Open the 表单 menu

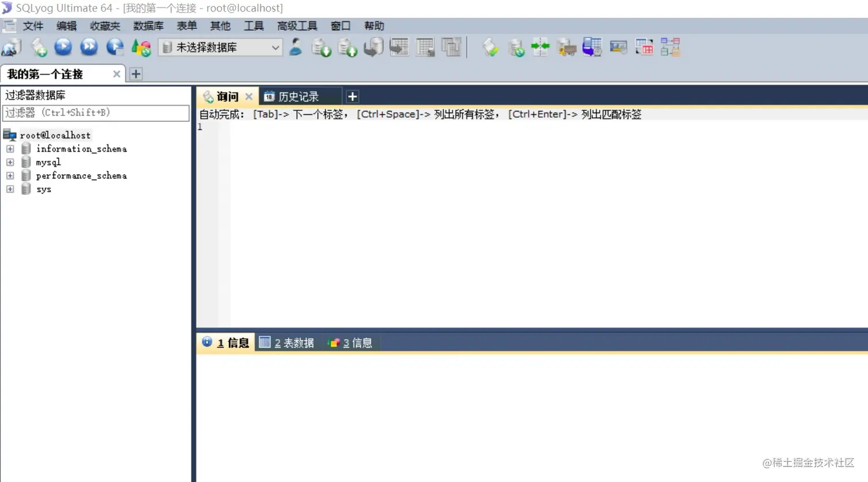187,26
